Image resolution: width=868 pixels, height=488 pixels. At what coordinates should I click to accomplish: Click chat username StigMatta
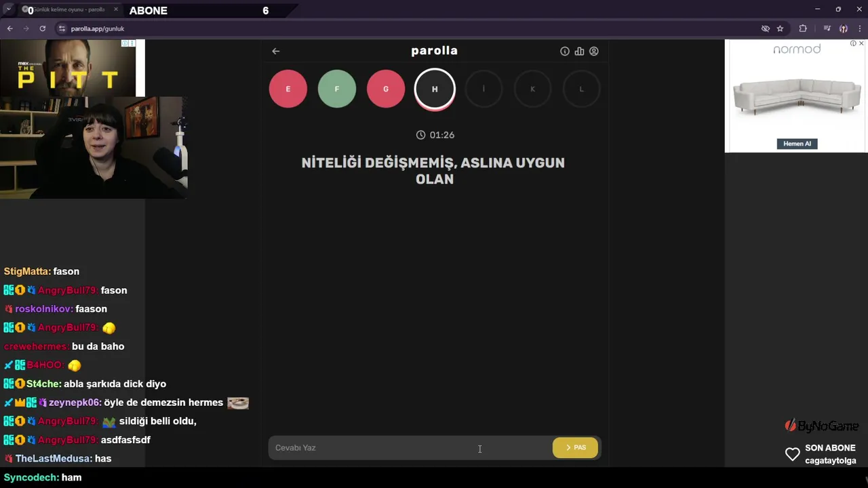(27, 271)
